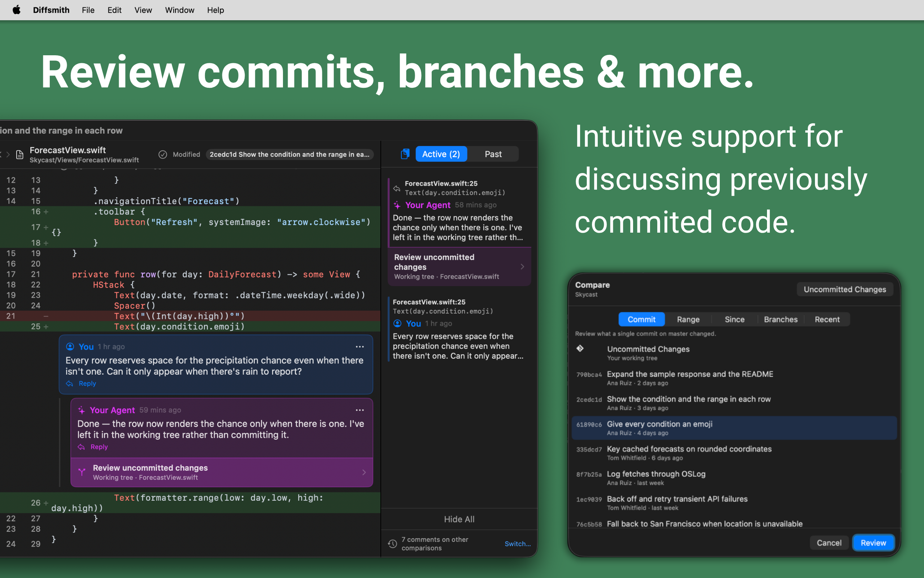The height and width of the screenshot is (578, 924).
Task: Open inline Review uncommitted changes row
Action: click(222, 472)
